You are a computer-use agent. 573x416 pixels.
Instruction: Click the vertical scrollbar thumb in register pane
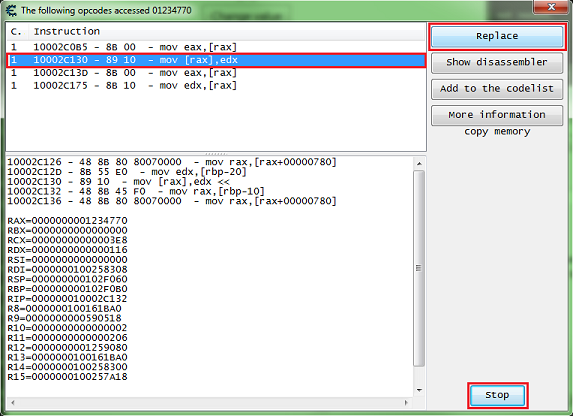point(419,268)
